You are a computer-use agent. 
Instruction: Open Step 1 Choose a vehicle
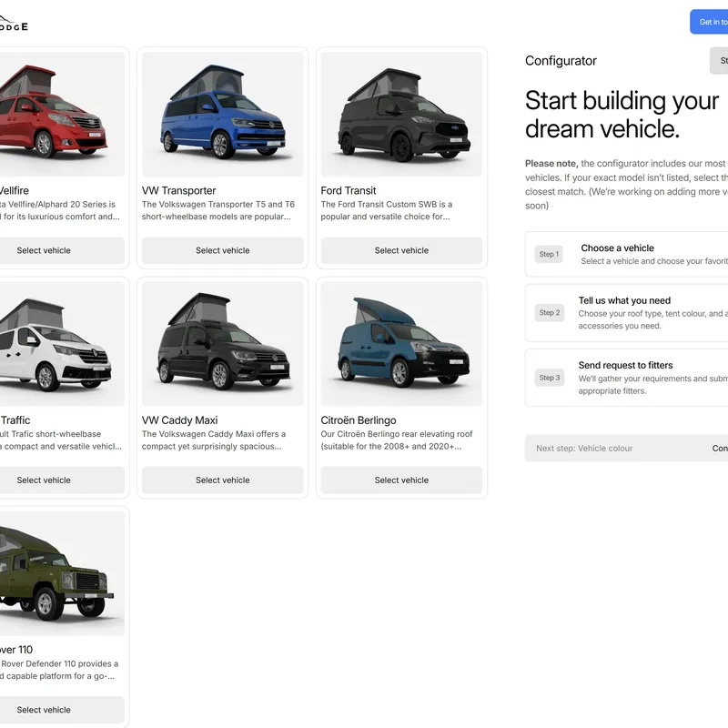[x=628, y=254]
